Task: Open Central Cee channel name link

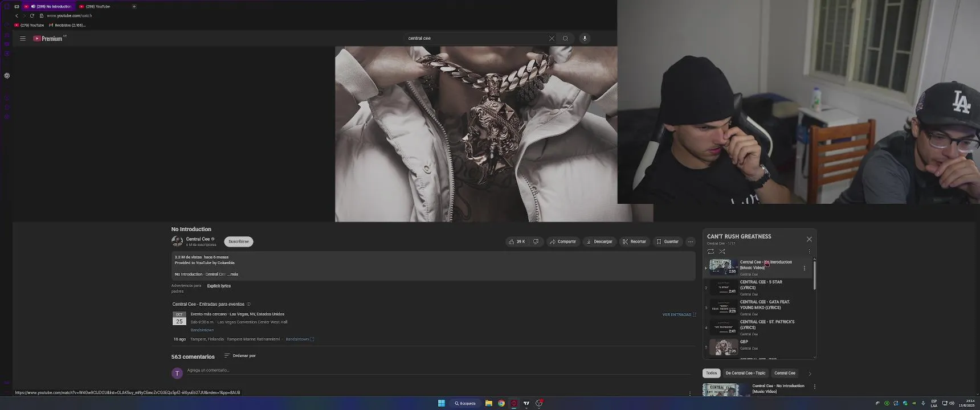Action: click(198, 239)
